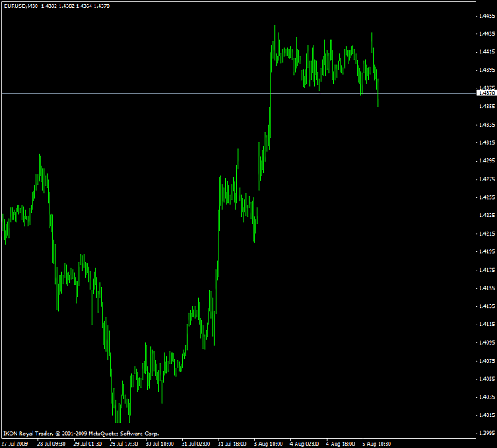Click the 4 Aug 02:00 time label

[x=305, y=443]
